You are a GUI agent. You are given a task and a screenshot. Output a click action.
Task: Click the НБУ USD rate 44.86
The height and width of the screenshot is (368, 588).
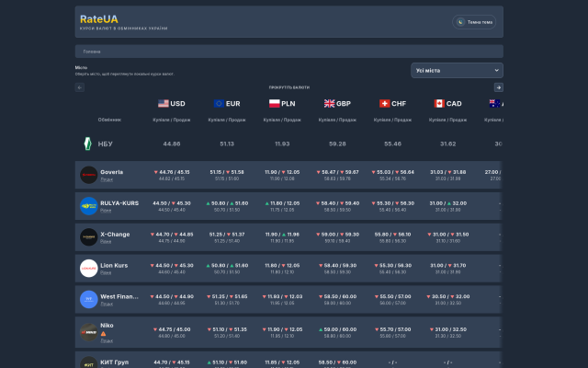point(172,144)
